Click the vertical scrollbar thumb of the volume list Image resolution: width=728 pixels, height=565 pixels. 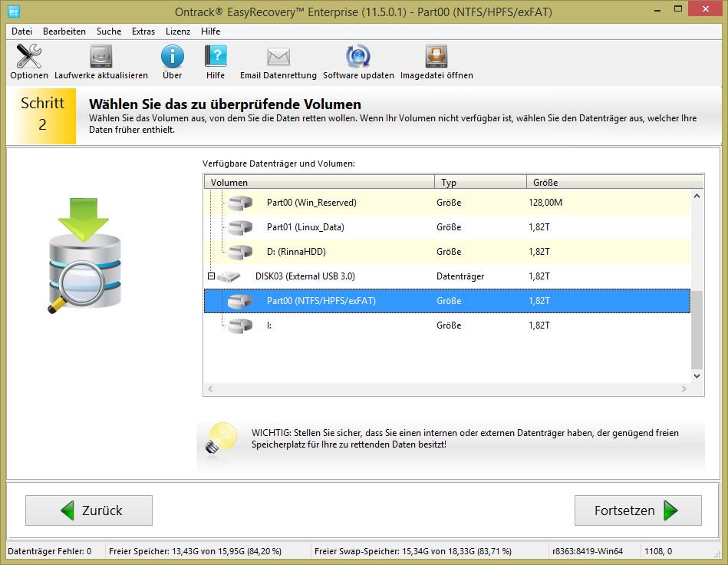click(x=697, y=329)
